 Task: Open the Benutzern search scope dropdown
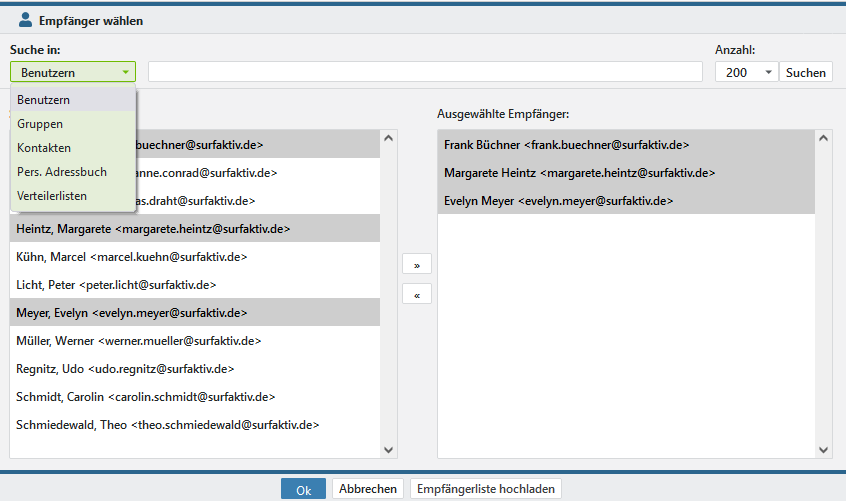click(x=72, y=72)
